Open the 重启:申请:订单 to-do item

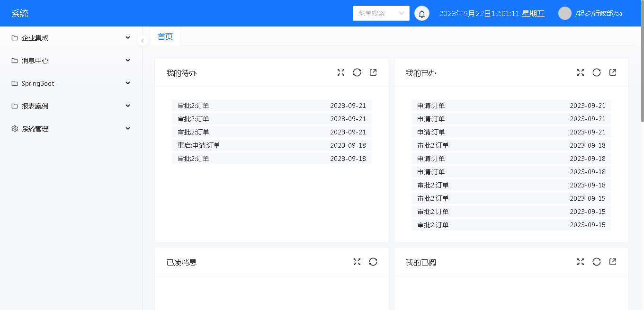coord(199,145)
